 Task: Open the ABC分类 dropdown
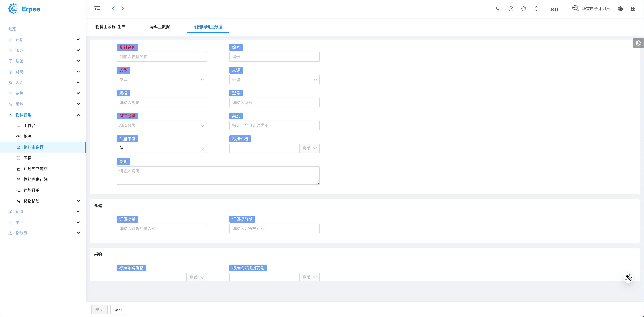coord(161,125)
